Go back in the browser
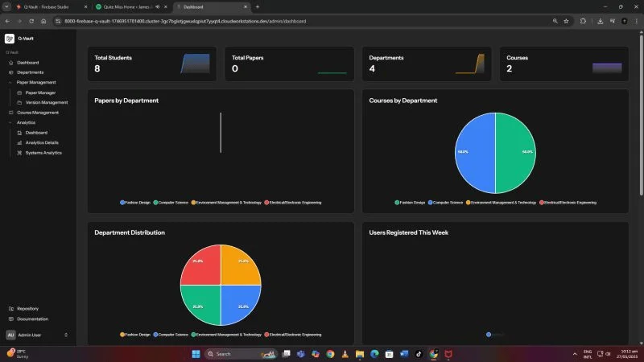This screenshot has height=362, width=644. 7,21
